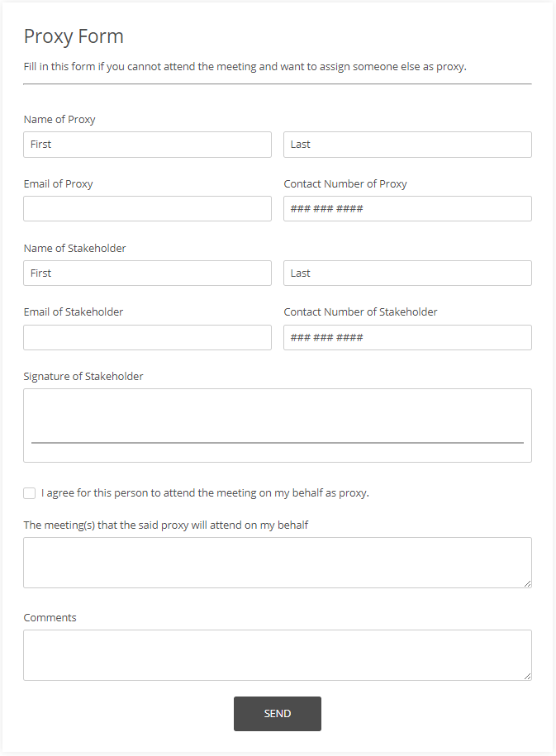Select the Contact Number of Stakeholder field
Viewport: 556px width, 756px height.
point(407,337)
